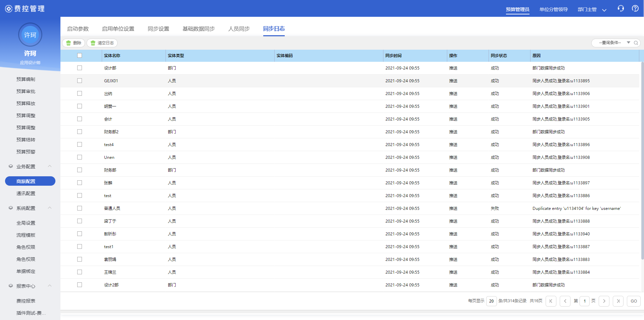Screen dimensions: 644x320
Task: Switch to the 启用单位设置 tab
Action: [118, 29]
